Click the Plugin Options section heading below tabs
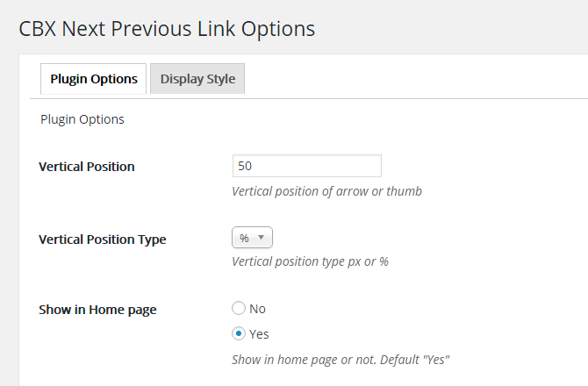This screenshot has height=386, width=588. 82,119
